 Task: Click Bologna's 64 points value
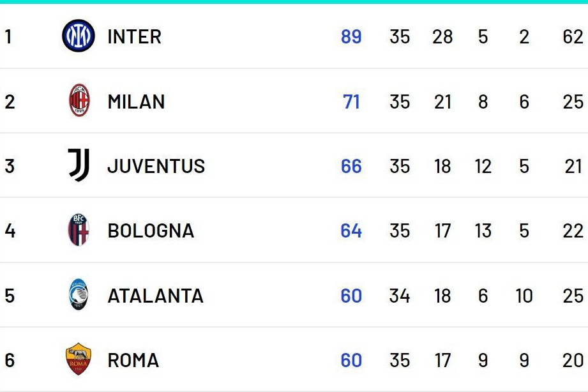[351, 230]
